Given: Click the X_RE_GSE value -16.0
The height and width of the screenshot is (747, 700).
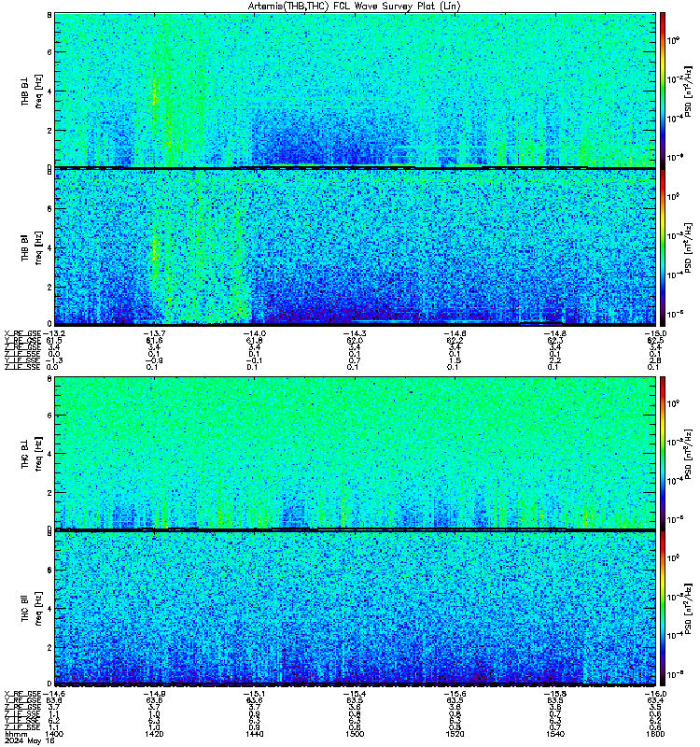Looking at the screenshot, I should [x=655, y=694].
